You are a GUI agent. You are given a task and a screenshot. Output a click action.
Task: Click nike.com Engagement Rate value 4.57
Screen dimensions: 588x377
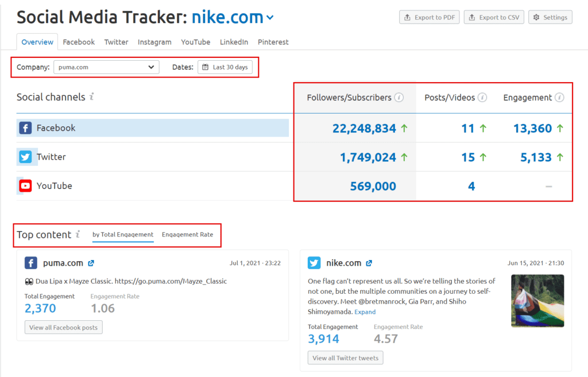386,339
